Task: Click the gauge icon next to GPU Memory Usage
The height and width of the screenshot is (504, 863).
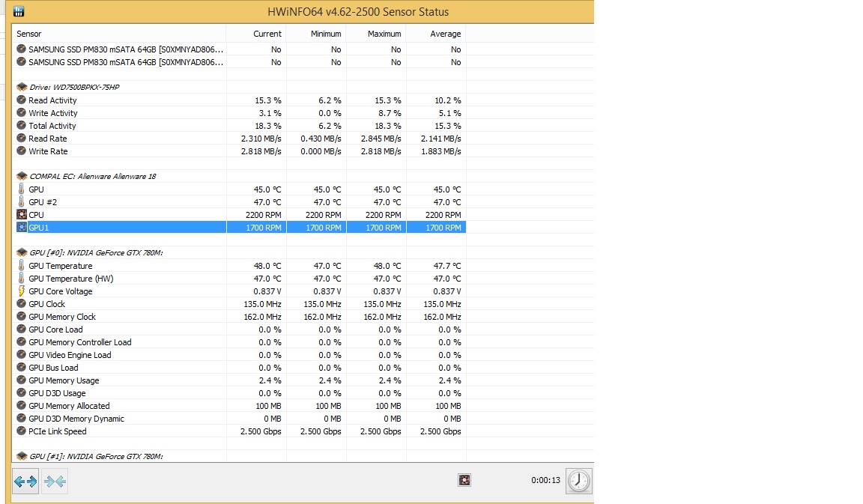Action: click(x=22, y=380)
